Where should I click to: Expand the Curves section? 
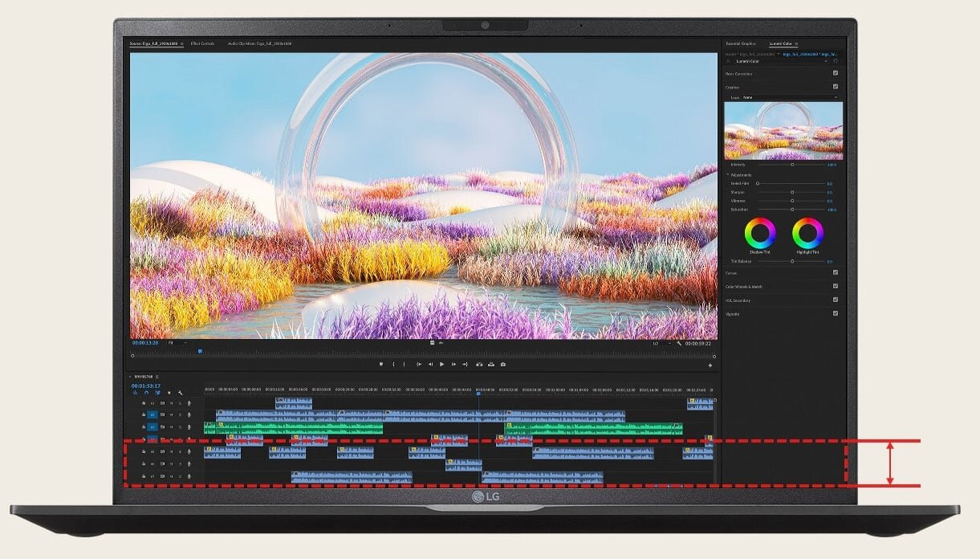[731, 272]
